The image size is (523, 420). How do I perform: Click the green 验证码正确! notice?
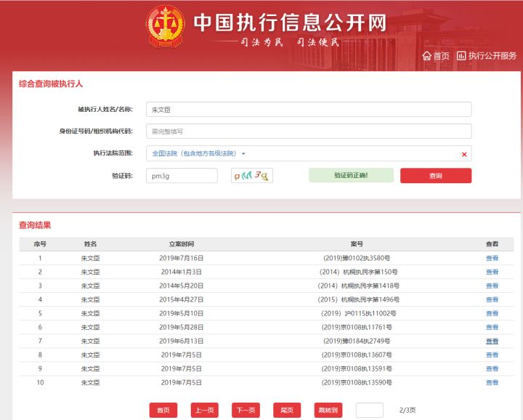coord(351,175)
